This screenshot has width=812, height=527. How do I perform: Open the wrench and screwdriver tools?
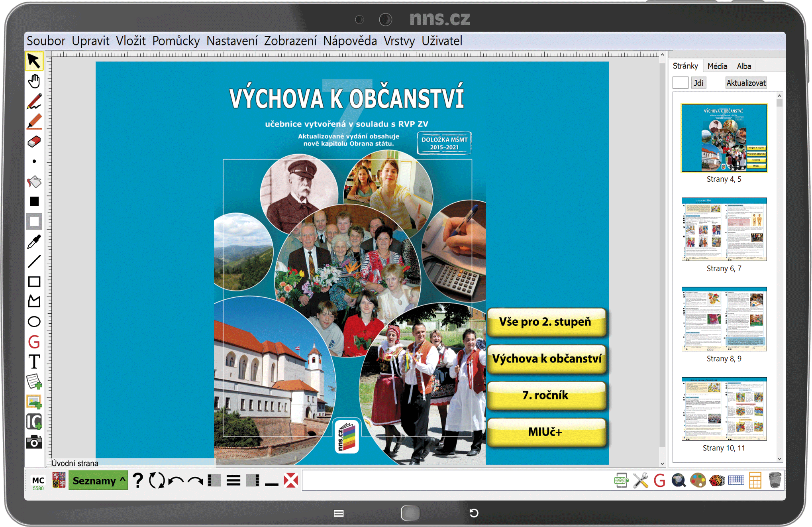pos(640,480)
